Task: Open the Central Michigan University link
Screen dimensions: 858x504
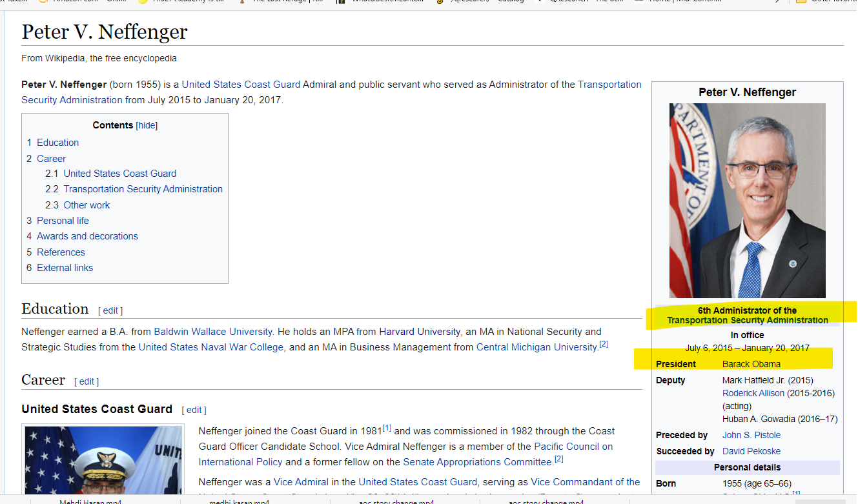Action: 536,347
